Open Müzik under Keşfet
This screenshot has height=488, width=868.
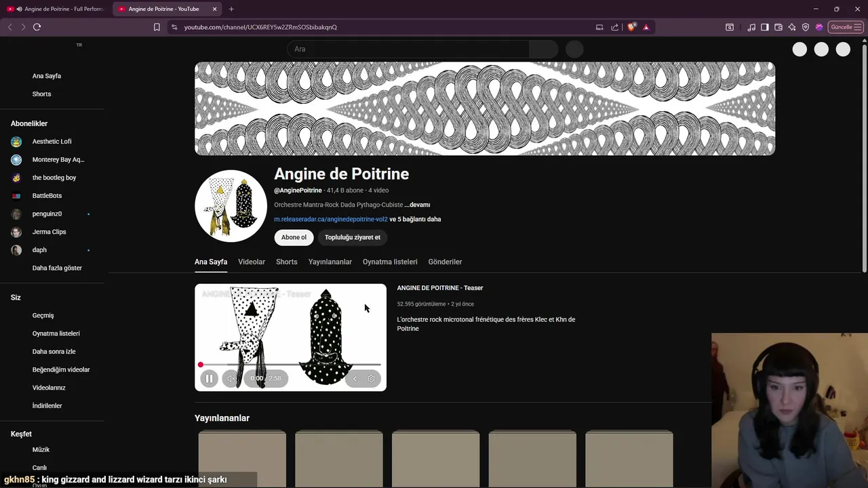(x=41, y=450)
